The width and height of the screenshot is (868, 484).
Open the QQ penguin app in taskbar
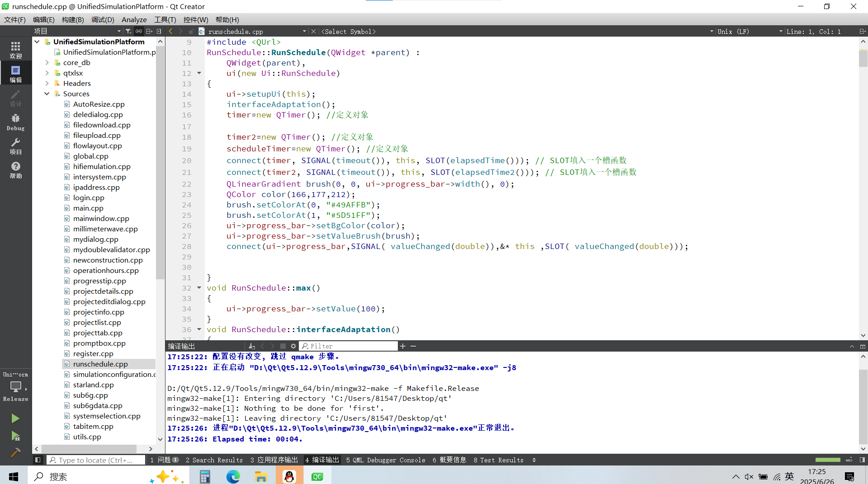point(289,476)
